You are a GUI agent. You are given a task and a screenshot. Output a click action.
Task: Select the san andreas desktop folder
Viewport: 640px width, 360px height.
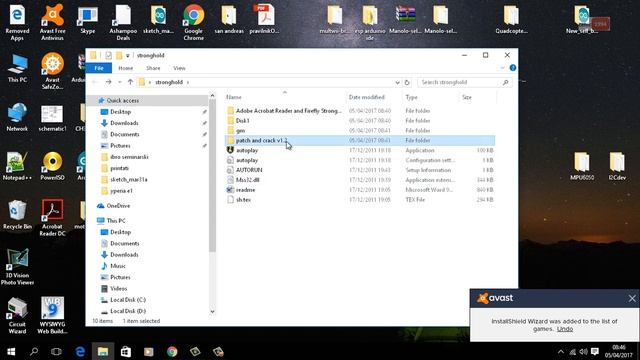click(x=229, y=20)
